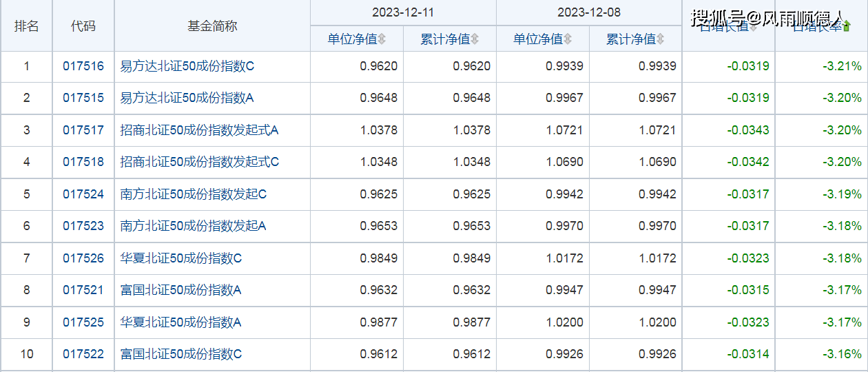Open 富国北证50成份指数A fund page
Screen dimensions: 868x372
pos(180,290)
